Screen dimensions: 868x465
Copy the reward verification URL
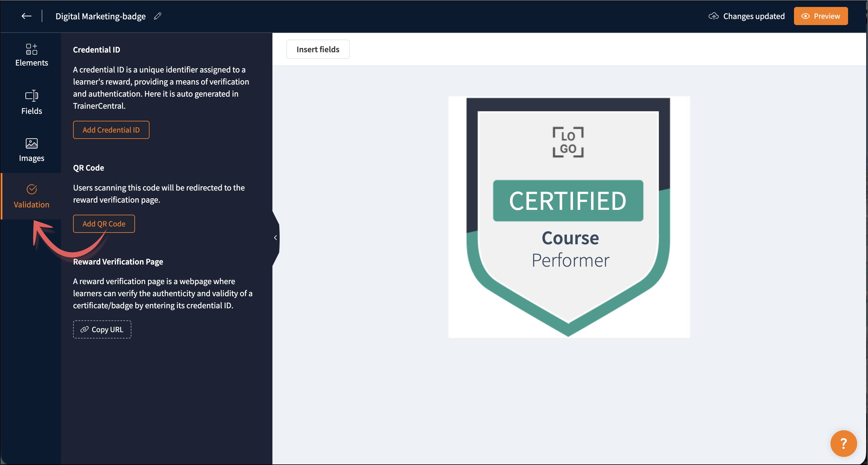[102, 329]
